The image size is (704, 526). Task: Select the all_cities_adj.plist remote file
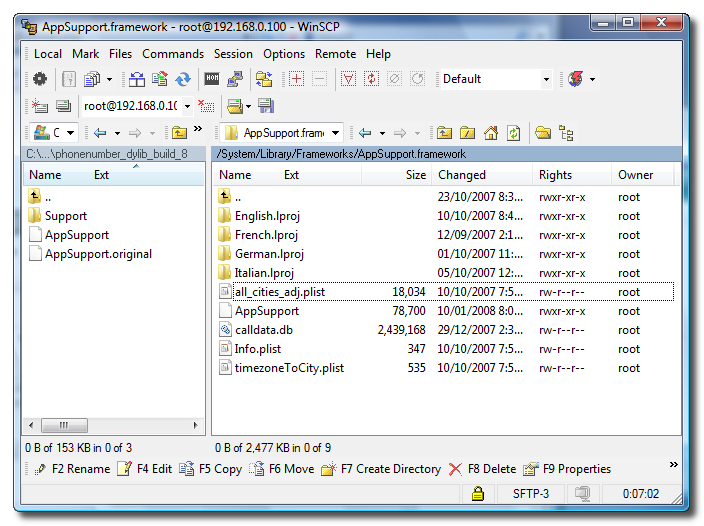click(x=280, y=292)
